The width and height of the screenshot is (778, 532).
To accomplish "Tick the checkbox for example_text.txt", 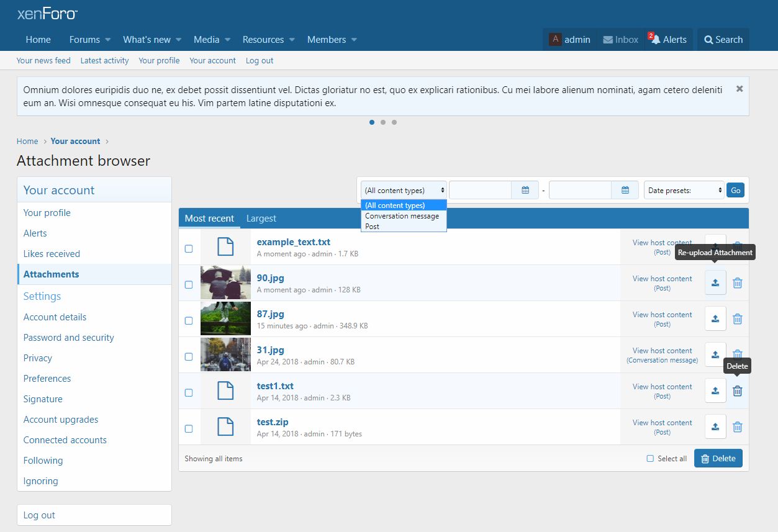I will (x=189, y=248).
